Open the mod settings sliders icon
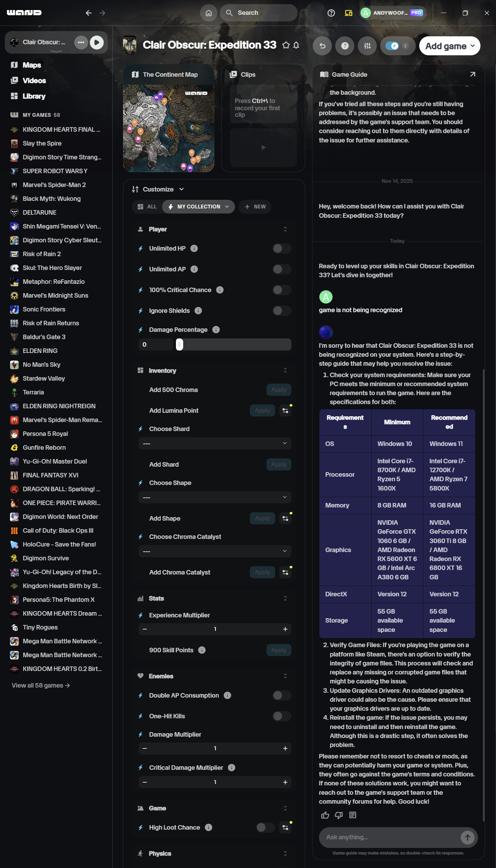The width and height of the screenshot is (496, 868). click(x=367, y=46)
